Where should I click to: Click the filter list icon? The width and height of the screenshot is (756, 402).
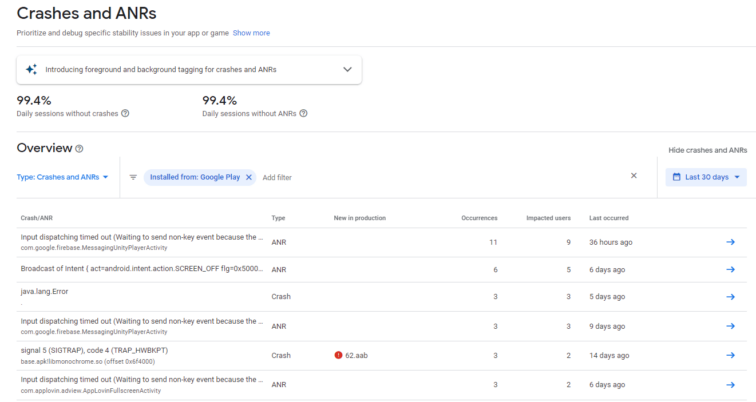point(133,177)
